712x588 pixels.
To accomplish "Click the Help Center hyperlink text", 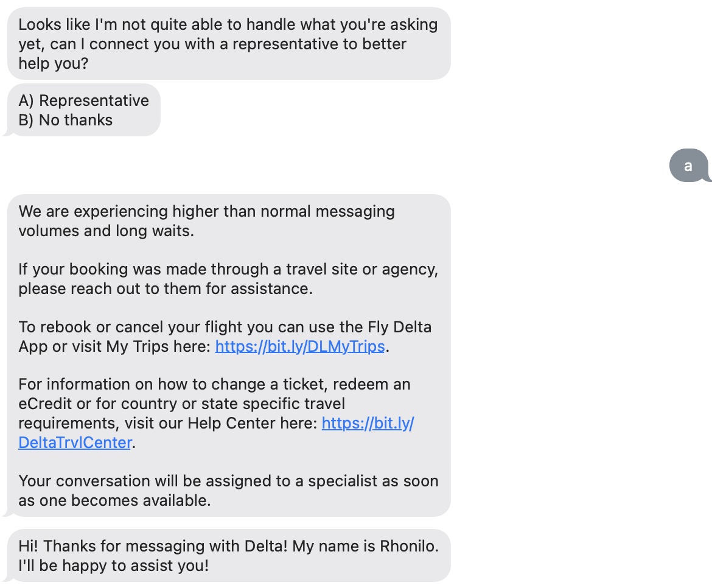I will 368,422.
